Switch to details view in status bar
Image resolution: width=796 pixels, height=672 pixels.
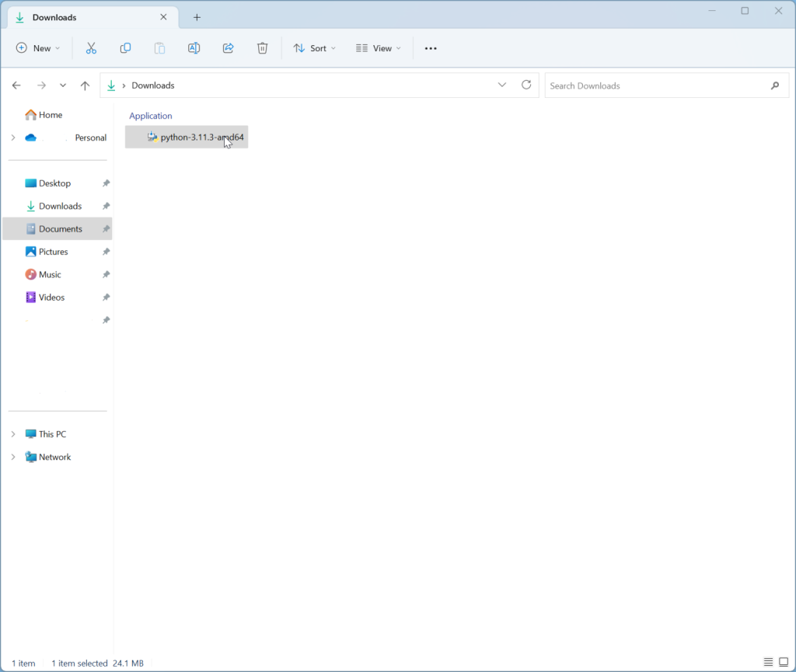pos(768,662)
